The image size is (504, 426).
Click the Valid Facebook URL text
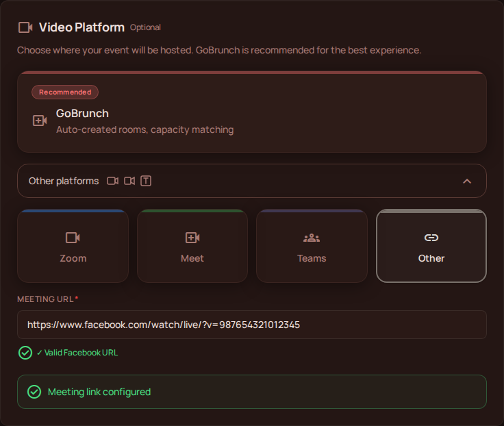[x=77, y=353]
